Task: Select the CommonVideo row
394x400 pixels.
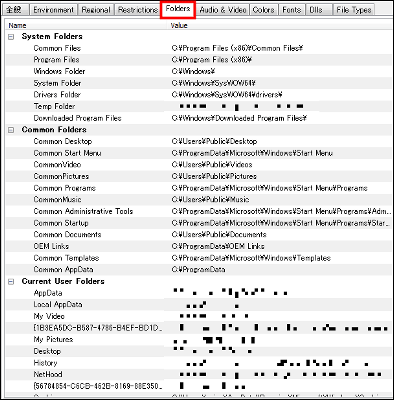Action: coord(199,165)
